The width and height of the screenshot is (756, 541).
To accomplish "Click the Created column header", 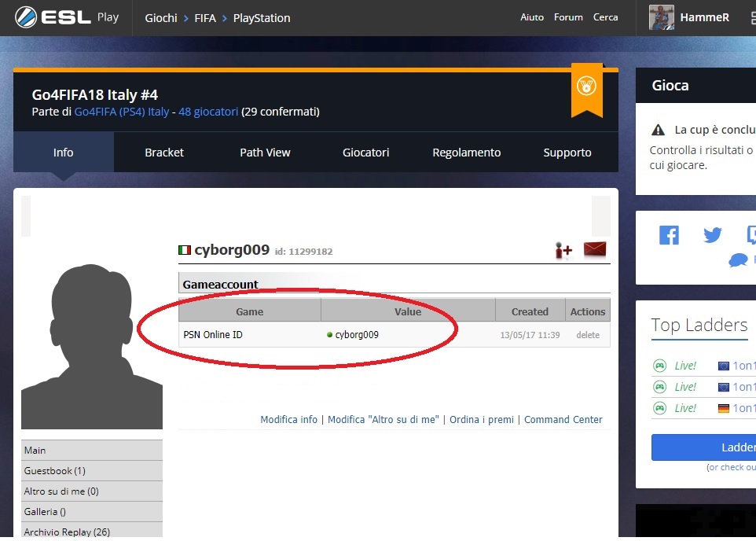I will click(530, 311).
